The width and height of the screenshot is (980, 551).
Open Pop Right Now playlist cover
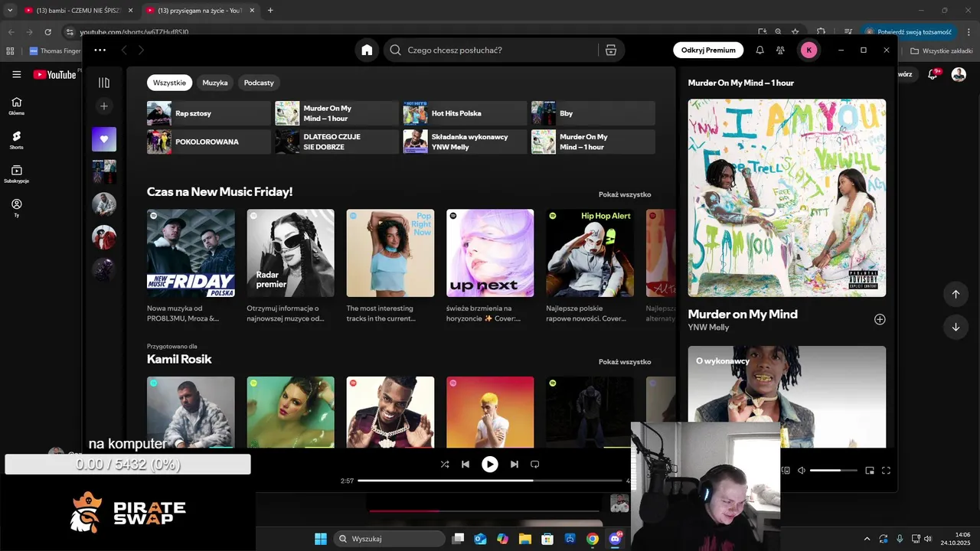(x=390, y=253)
